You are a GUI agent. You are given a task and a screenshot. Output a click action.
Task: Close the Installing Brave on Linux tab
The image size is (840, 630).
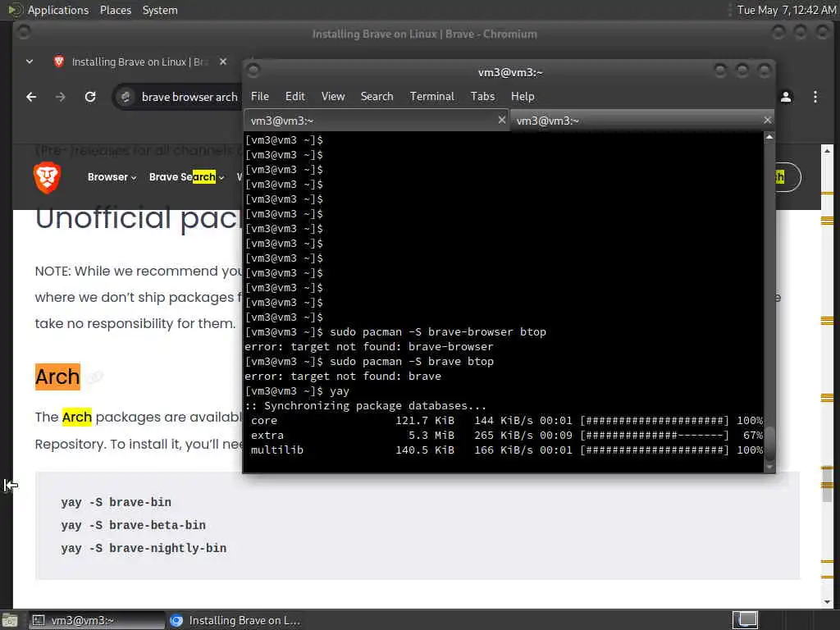click(x=223, y=62)
